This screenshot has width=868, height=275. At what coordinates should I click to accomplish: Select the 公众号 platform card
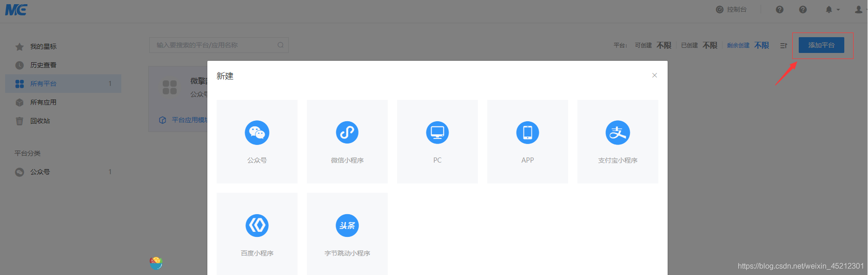point(257,142)
